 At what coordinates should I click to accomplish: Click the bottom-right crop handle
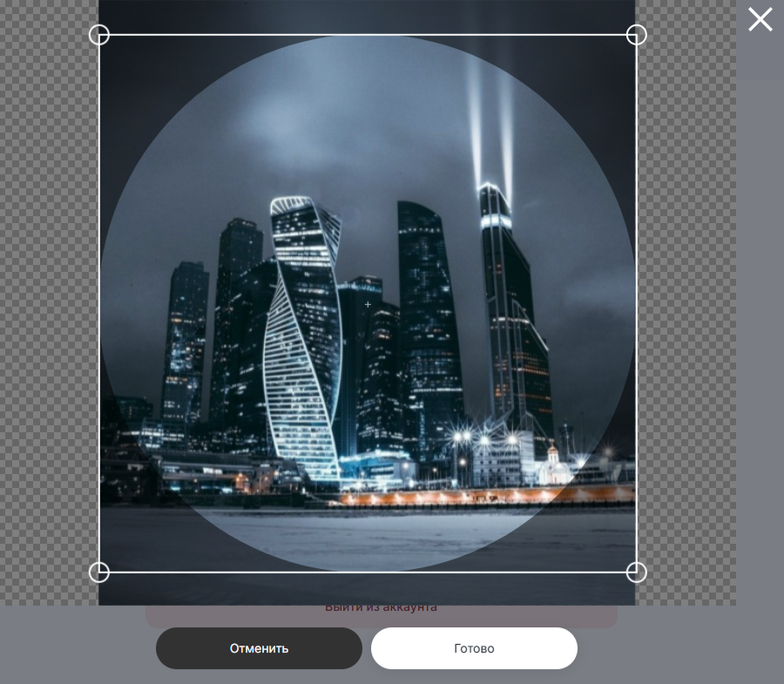click(x=637, y=572)
